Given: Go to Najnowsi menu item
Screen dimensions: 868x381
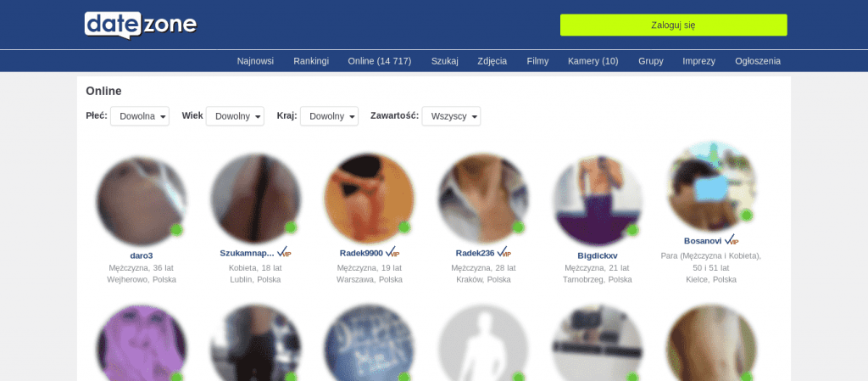Looking at the screenshot, I should pyautogui.click(x=255, y=61).
